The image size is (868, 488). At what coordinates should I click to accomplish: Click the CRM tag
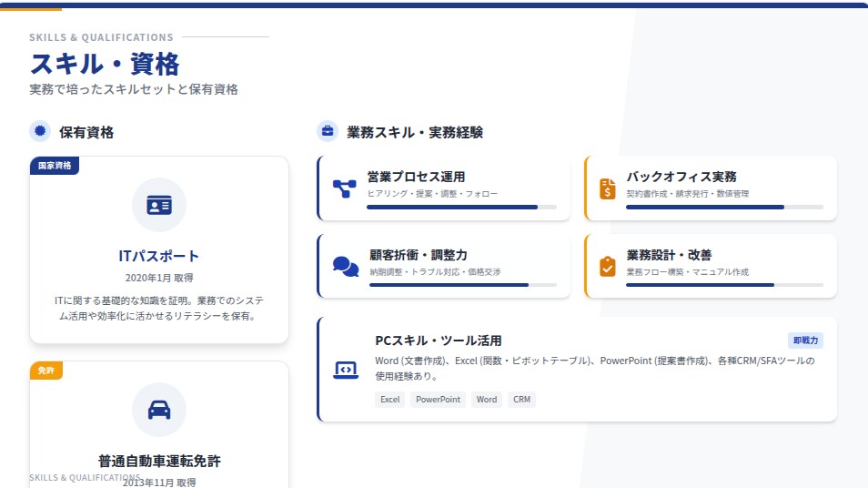521,400
